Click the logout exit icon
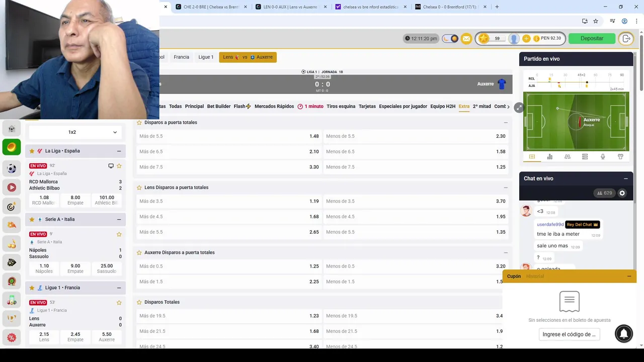 pos(626,39)
